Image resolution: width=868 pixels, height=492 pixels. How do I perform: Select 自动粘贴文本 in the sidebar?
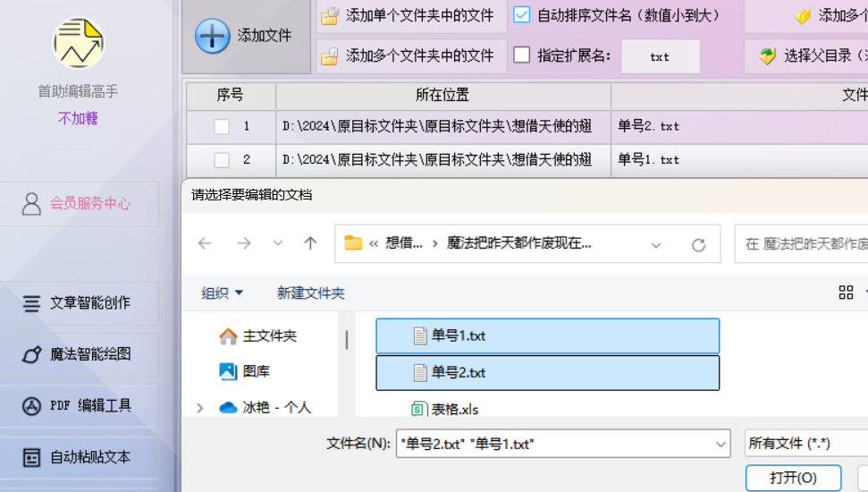click(80, 458)
